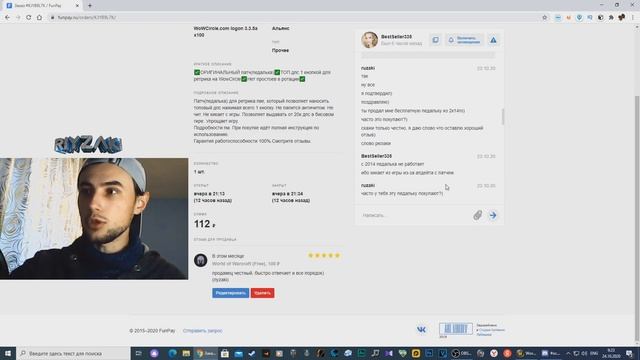Screen dimensions: 640x360
Task: Click the five-star rating on the review
Action: 324,256
